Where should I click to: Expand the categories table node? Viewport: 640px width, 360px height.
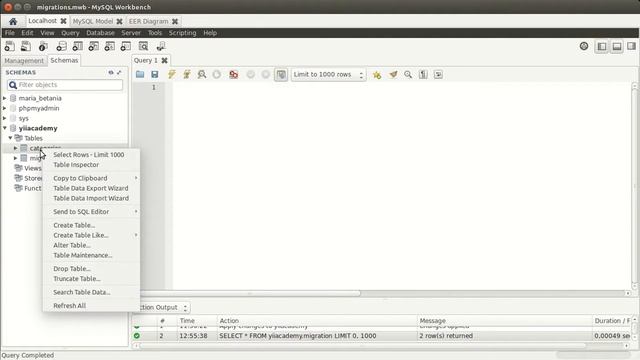pos(16,148)
